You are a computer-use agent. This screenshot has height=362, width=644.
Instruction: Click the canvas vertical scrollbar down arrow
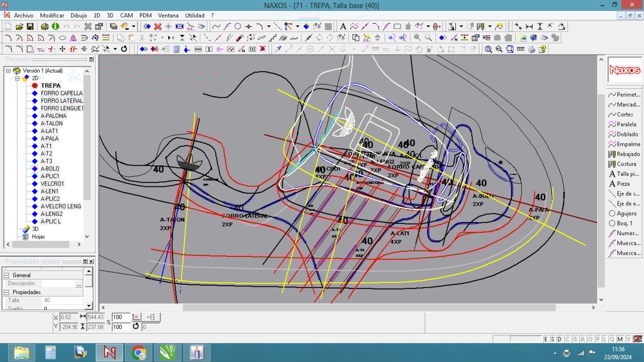[x=601, y=300]
